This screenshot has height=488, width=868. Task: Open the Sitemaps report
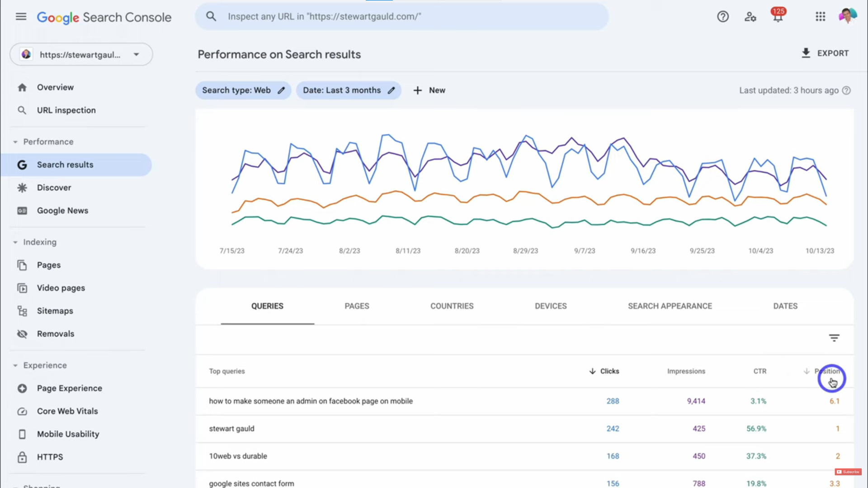click(55, 310)
